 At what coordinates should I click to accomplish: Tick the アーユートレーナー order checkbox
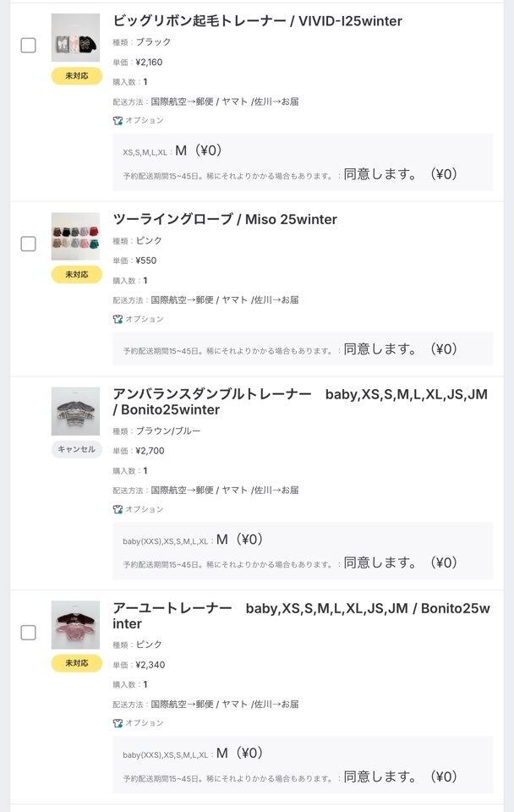(28, 633)
